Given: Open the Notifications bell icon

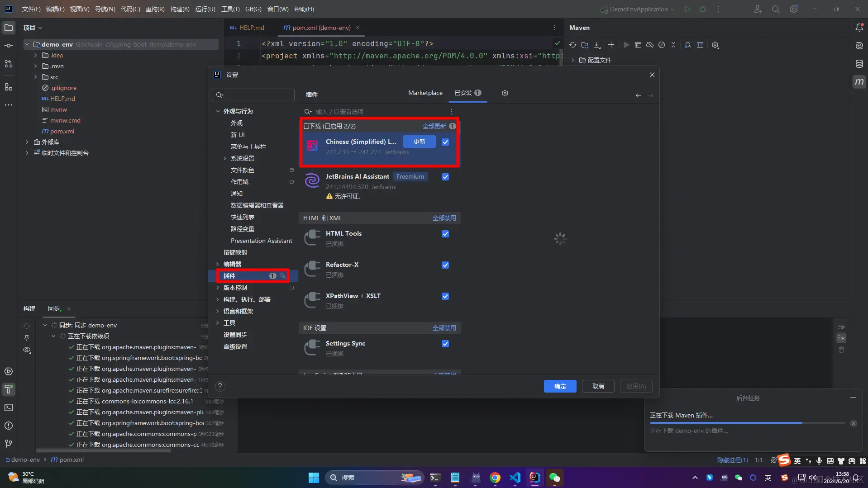Looking at the screenshot, I should tap(859, 28).
